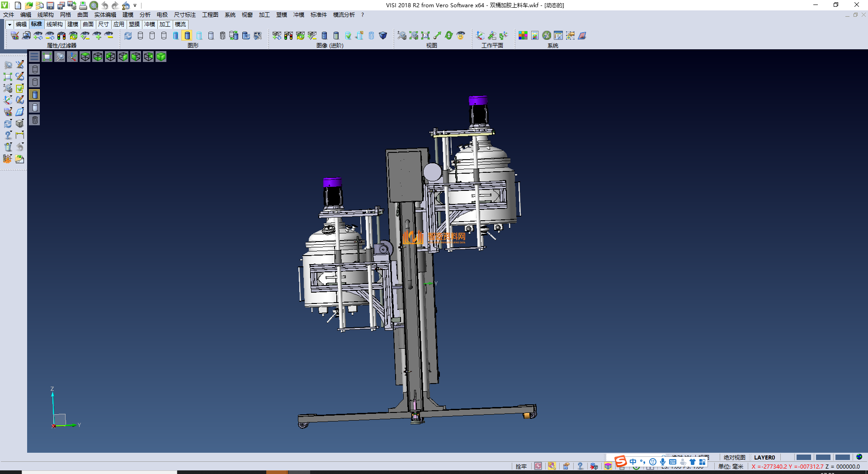868x474 pixels.
Task: Click the wrench system settings icon
Action: 547,36
